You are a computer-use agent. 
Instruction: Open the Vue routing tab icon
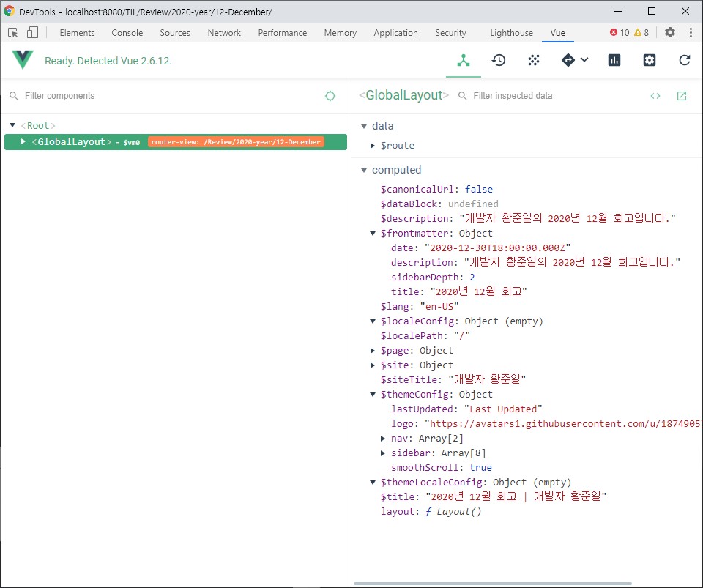(568, 60)
